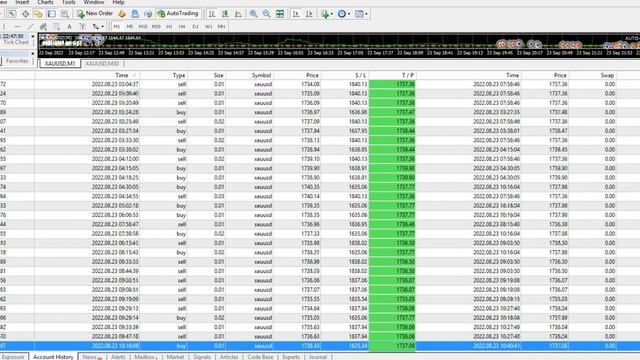Switch to candlestick chart display
The height and width of the screenshot is (360, 640).
pyautogui.click(x=225, y=14)
